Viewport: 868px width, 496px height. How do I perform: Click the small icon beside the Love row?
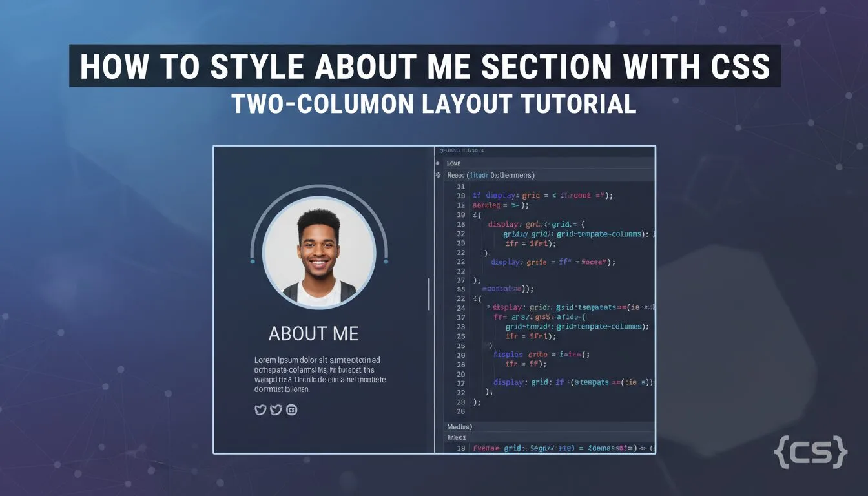click(438, 164)
